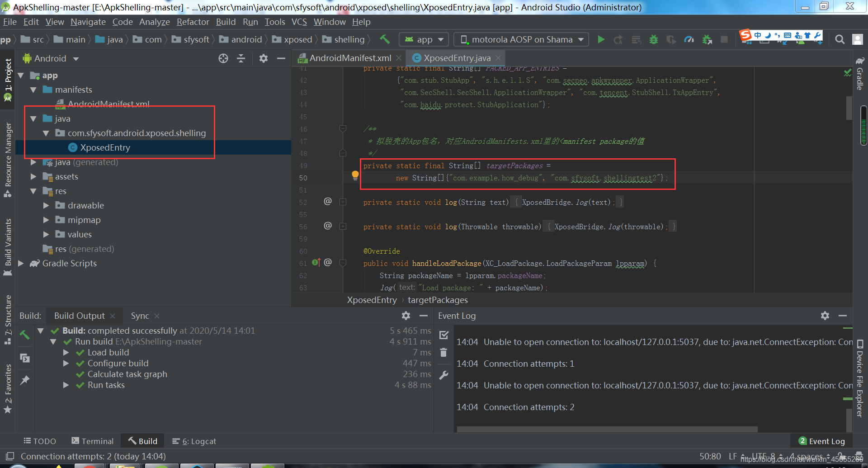Collapse the manifests folder
The width and height of the screenshot is (868, 468).
click(x=33, y=90)
